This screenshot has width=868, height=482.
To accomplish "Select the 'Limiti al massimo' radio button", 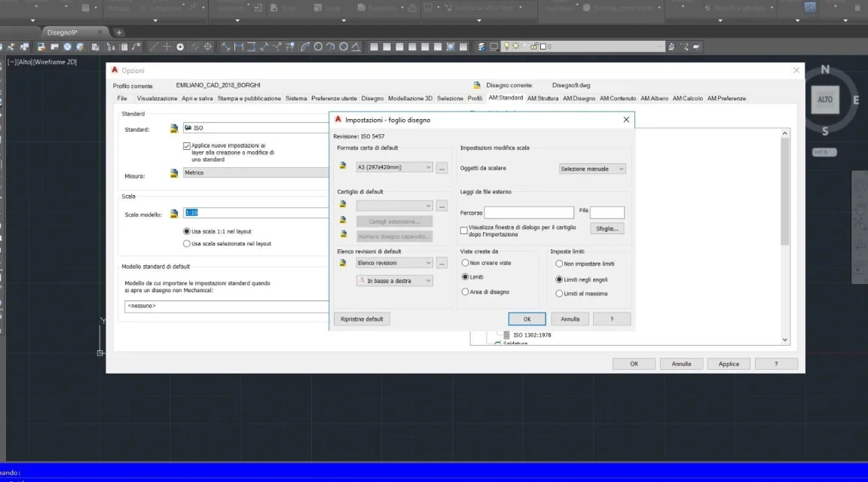I will pyautogui.click(x=559, y=294).
